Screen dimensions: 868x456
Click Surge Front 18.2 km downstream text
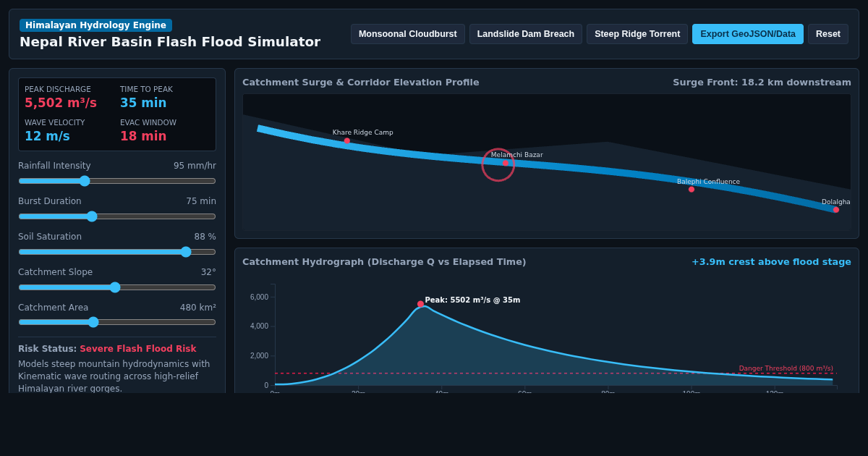[x=762, y=83]
